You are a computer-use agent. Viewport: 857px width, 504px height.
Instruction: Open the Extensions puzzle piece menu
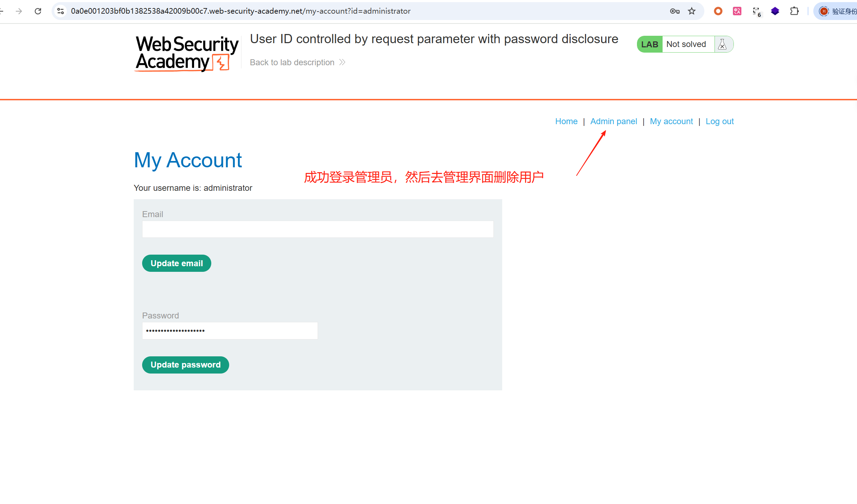(x=794, y=11)
